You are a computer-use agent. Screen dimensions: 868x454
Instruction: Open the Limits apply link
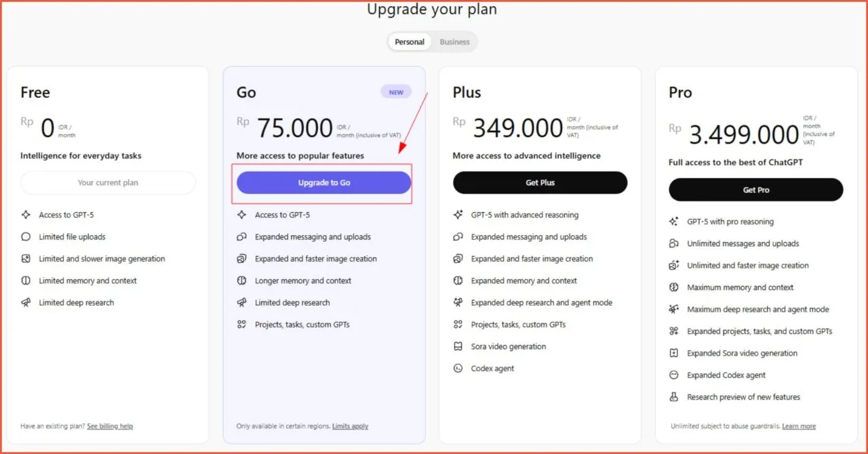pyautogui.click(x=350, y=426)
